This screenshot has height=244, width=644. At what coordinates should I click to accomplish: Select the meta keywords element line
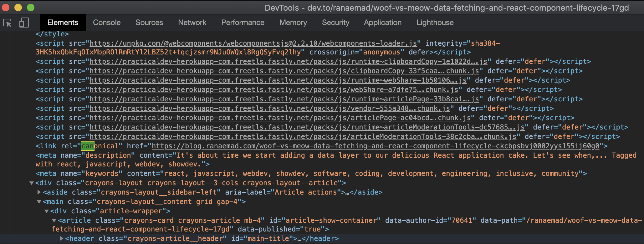point(311,173)
